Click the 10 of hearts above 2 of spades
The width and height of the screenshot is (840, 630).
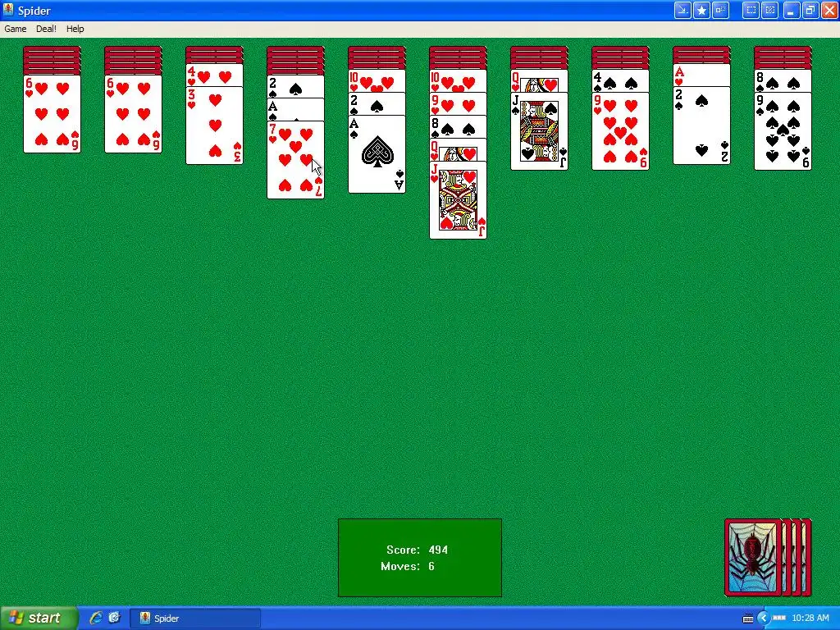tap(377, 81)
